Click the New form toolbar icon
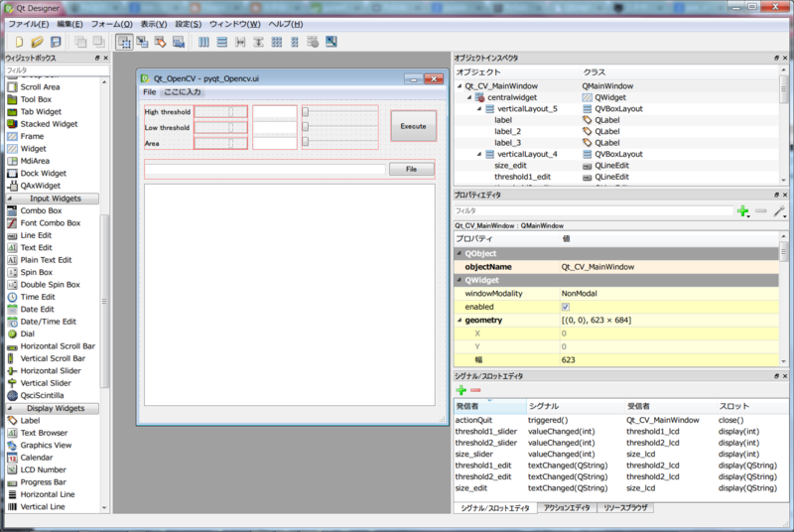This screenshot has height=532, width=794. coord(19,42)
